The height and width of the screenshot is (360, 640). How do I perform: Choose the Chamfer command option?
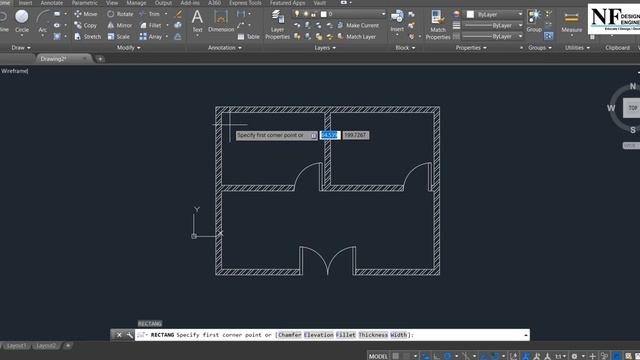pyautogui.click(x=290, y=335)
